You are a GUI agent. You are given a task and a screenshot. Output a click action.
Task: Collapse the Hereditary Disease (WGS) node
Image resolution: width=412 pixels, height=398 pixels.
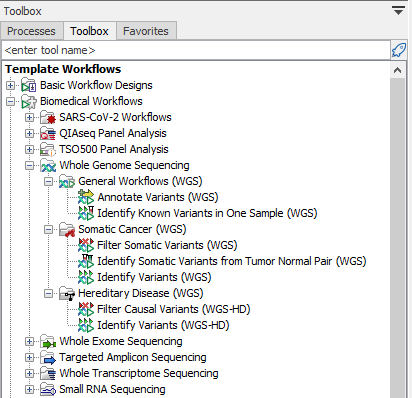[x=49, y=293]
